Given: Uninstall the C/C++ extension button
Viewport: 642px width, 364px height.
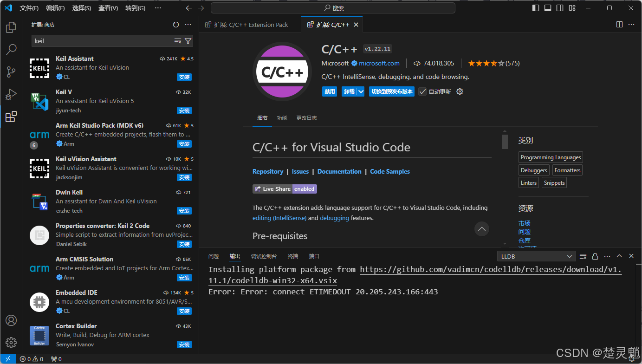Looking at the screenshot, I should click(349, 91).
